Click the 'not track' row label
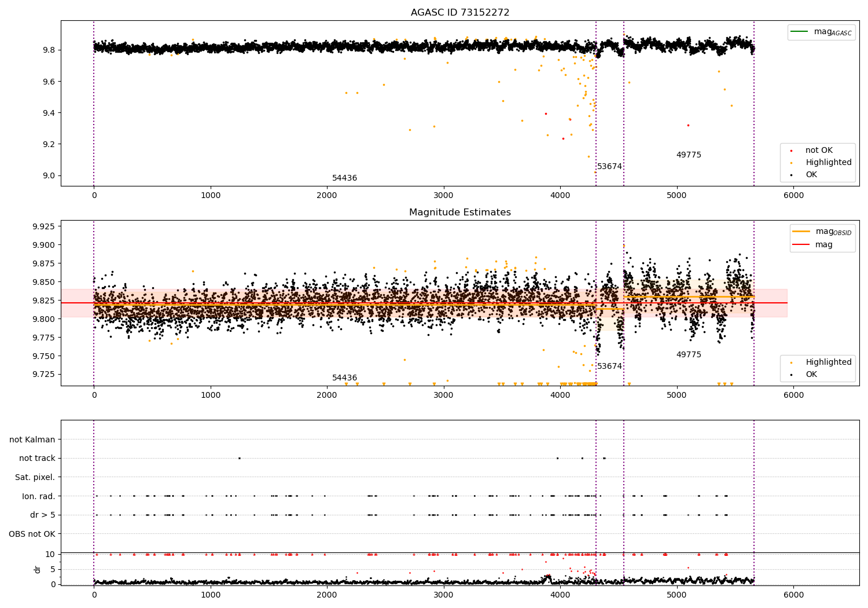Viewport: 868px width, 608px height. coord(37,459)
